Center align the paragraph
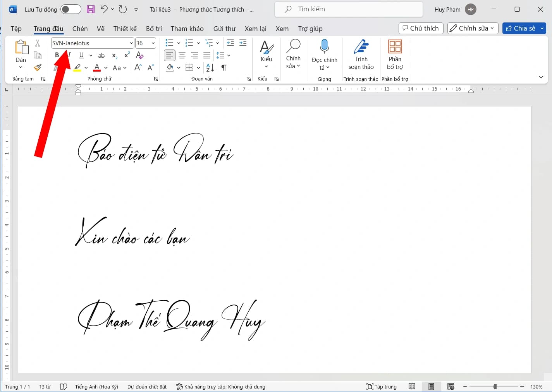Screen dimensions: 552x392 (182, 55)
